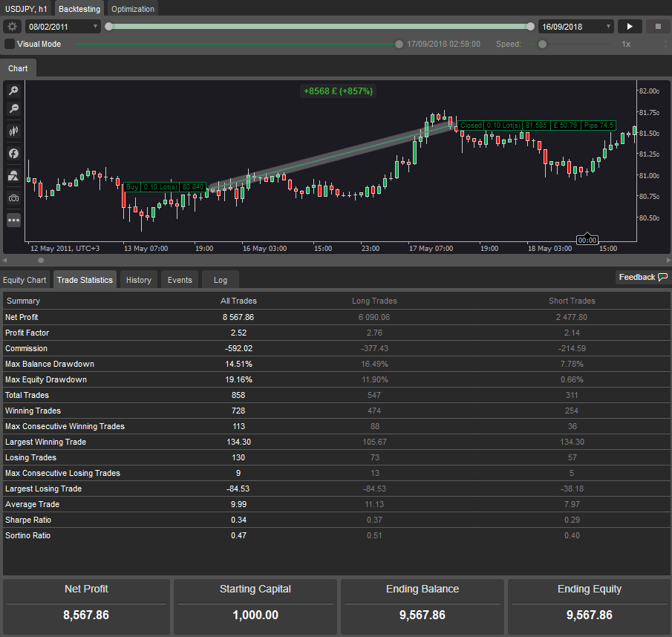This screenshot has height=637, width=672.
Task: Open the Trade Statistics tab
Action: coord(85,280)
